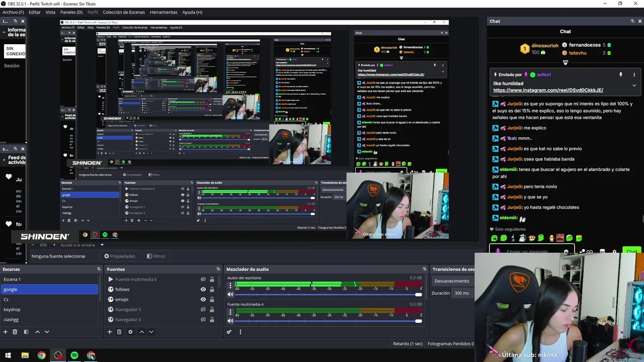Open the Editar menu
This screenshot has height=362, width=644.
[x=35, y=12]
